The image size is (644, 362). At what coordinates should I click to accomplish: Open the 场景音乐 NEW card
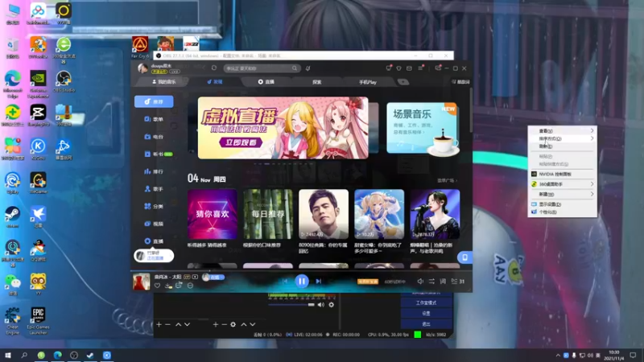coord(422,128)
